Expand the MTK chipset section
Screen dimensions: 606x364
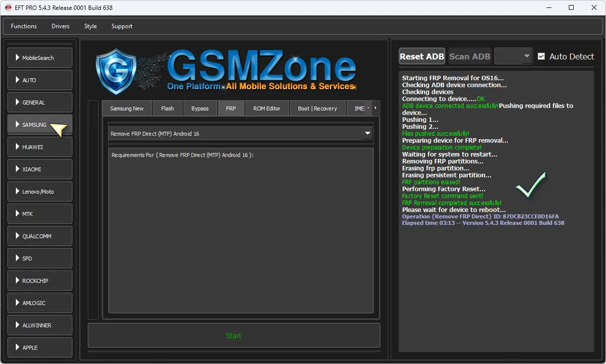pyautogui.click(x=40, y=214)
